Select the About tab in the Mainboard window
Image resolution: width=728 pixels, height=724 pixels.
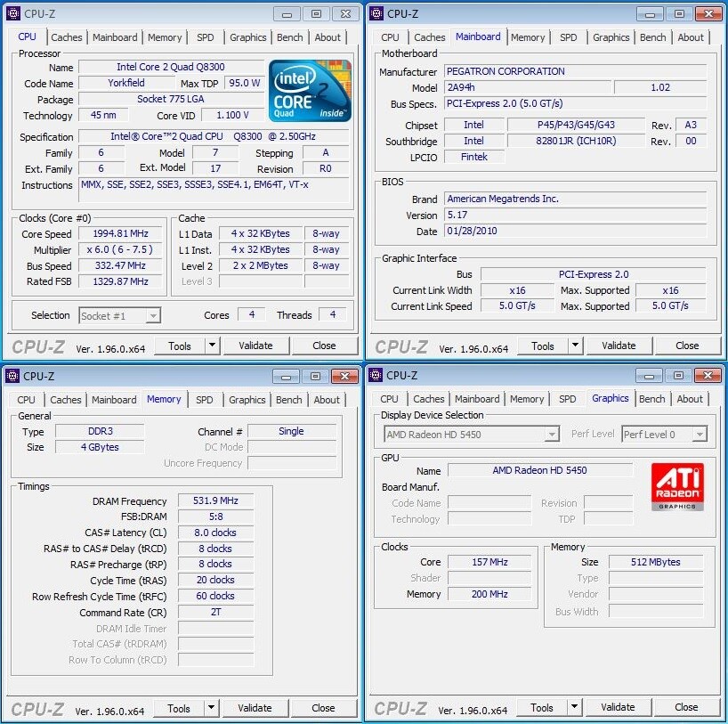click(691, 37)
